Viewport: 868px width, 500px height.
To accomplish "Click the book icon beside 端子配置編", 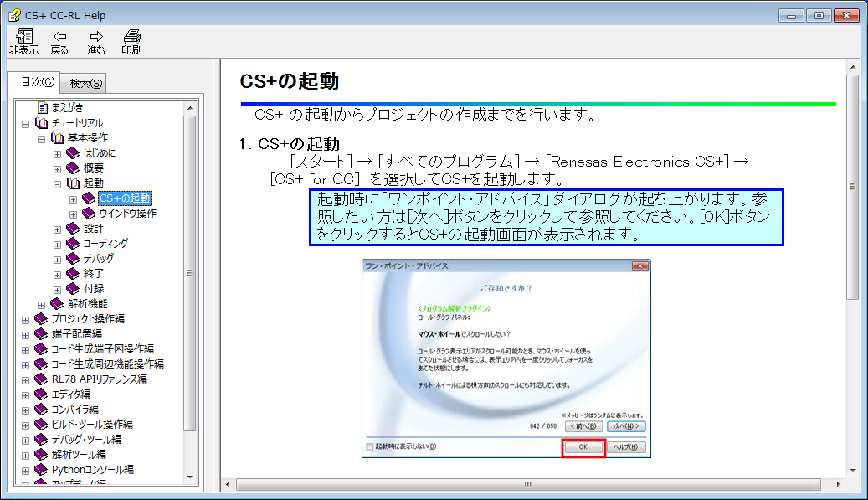I will pos(41,333).
